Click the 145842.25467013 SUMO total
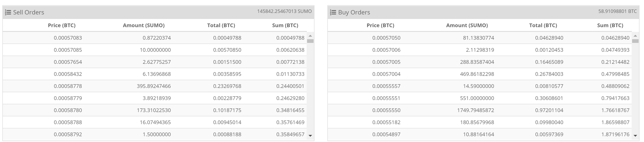This screenshot has width=644, height=142. [285, 11]
